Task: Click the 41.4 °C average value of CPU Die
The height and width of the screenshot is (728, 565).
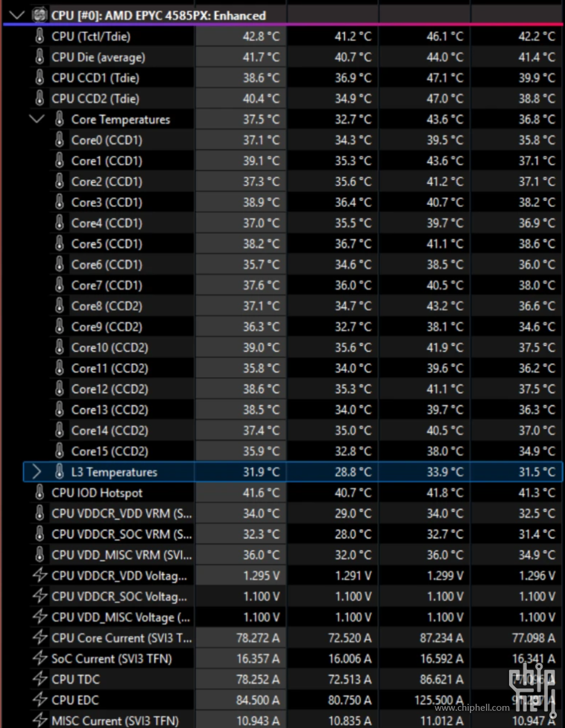Action: pos(537,57)
